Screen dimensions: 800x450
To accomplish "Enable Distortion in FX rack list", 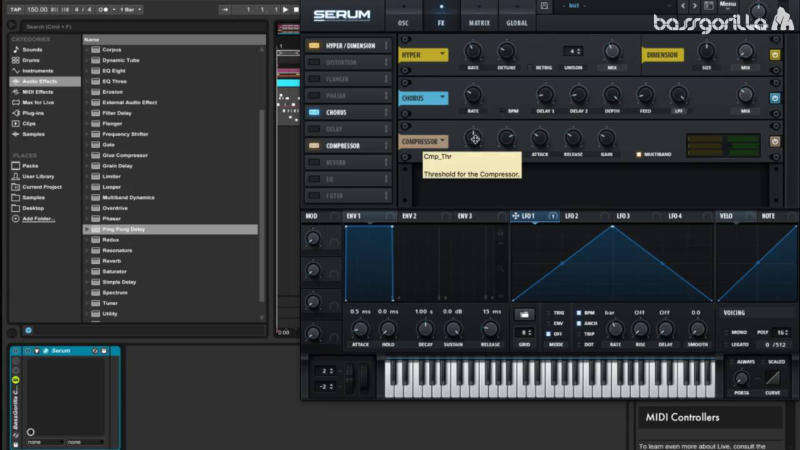I will pos(314,62).
